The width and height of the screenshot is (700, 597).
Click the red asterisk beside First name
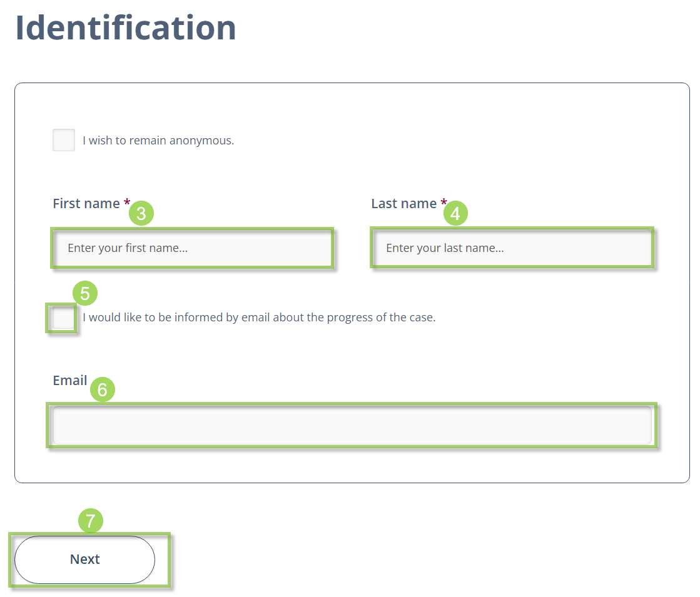pyautogui.click(x=127, y=202)
